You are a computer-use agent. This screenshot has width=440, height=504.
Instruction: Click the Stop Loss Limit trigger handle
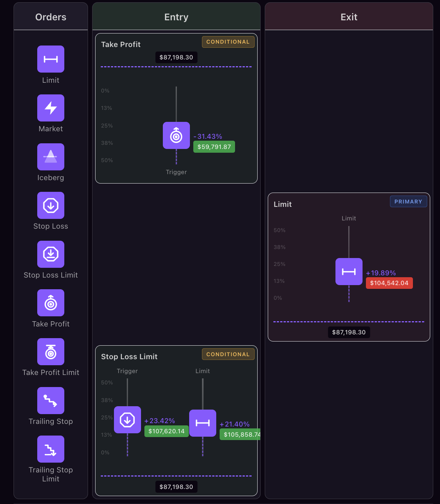point(127,420)
